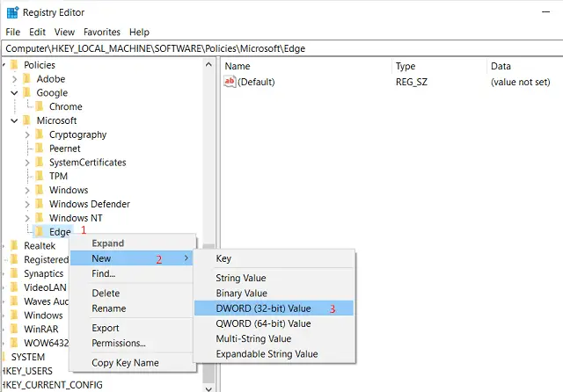
Task: Select Find... in the context menu
Action: point(132,273)
